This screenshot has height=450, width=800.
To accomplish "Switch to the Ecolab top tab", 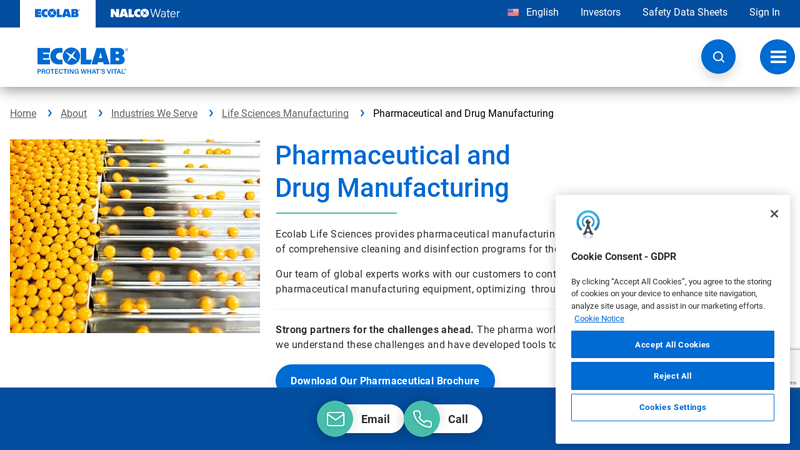I will click(x=57, y=13).
